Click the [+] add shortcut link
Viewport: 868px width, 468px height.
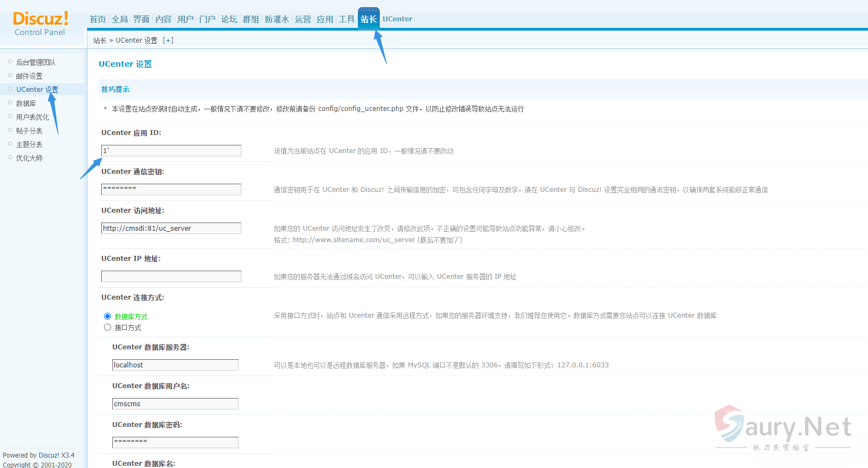[168, 40]
